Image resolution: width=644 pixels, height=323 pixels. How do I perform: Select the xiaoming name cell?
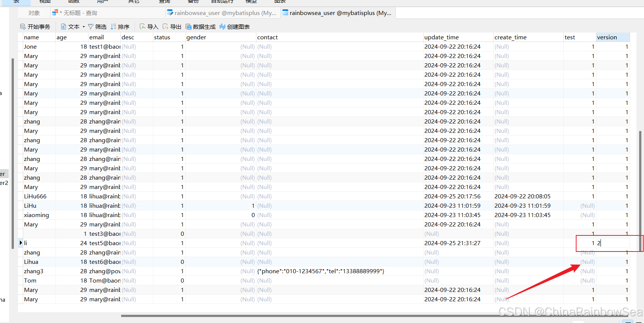tap(36, 215)
